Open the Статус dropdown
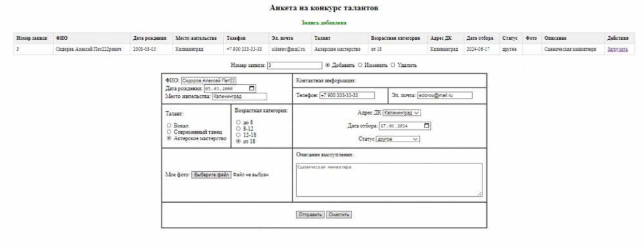The height and width of the screenshot is (249, 644). click(397, 140)
